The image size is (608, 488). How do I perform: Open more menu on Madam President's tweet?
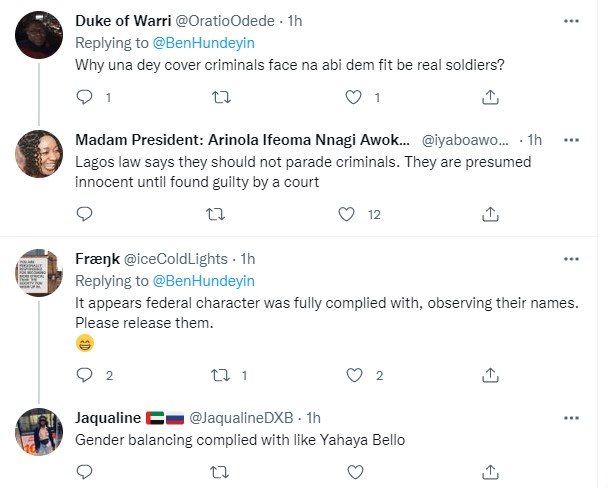coord(571,139)
